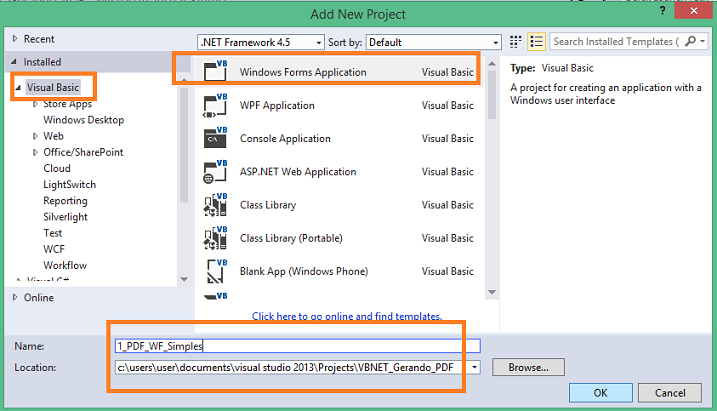Click the search magnifier icon

coord(690,42)
